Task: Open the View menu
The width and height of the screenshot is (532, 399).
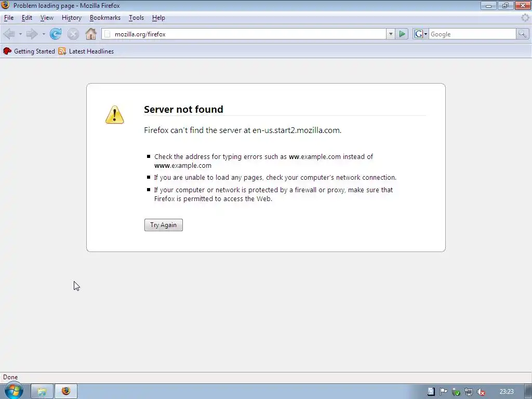Action: 47,18
